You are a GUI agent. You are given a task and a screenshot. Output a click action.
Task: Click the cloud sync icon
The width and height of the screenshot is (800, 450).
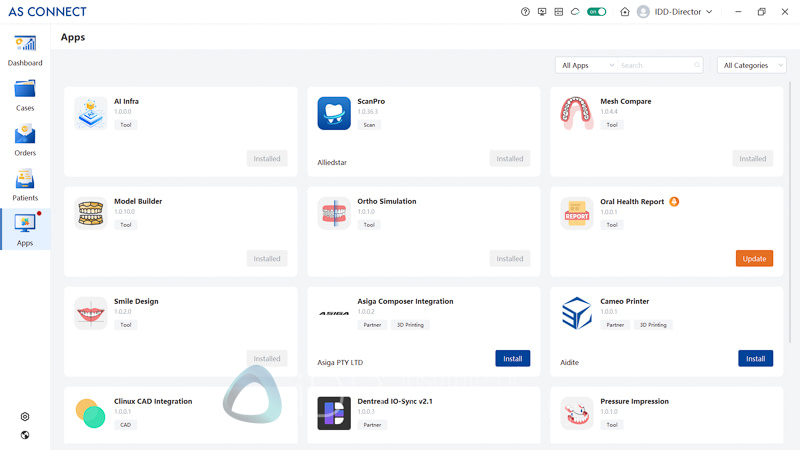575,12
